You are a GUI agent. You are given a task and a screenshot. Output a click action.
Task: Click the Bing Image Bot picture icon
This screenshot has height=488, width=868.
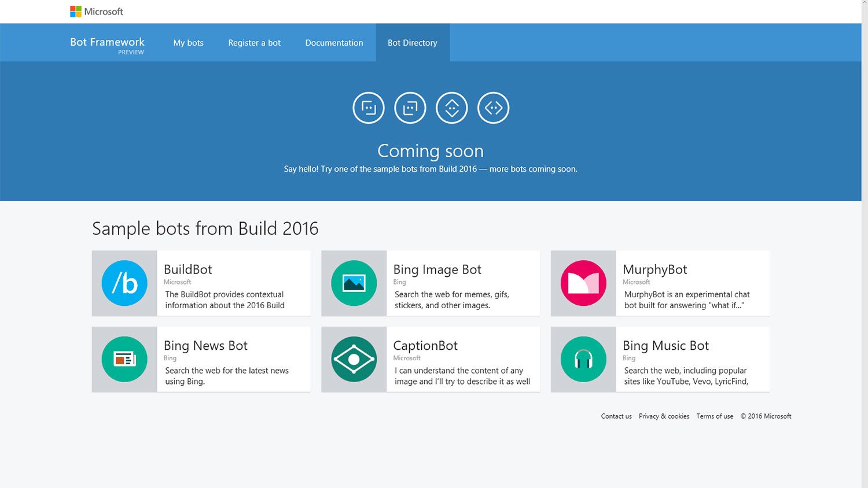pyautogui.click(x=354, y=283)
